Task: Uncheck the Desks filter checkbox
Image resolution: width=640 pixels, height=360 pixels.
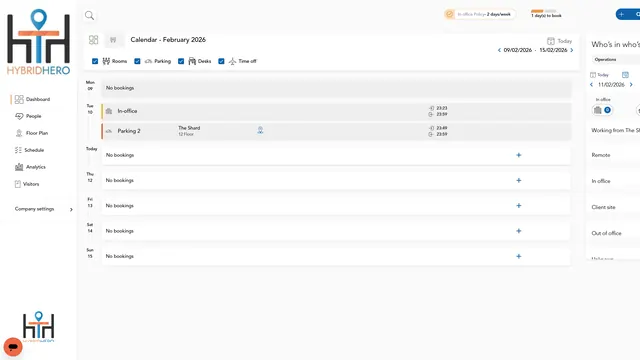Action: coord(181,61)
